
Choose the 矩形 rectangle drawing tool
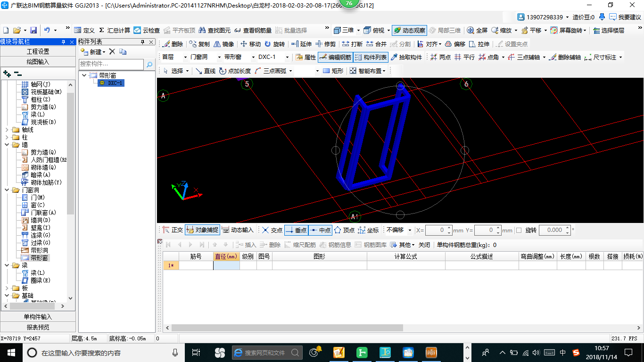point(333,71)
